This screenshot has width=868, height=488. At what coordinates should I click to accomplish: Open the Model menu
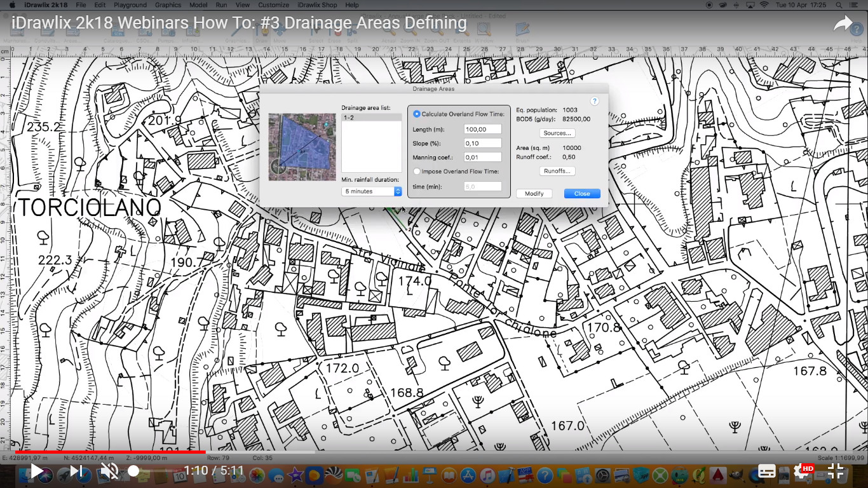[x=198, y=4]
